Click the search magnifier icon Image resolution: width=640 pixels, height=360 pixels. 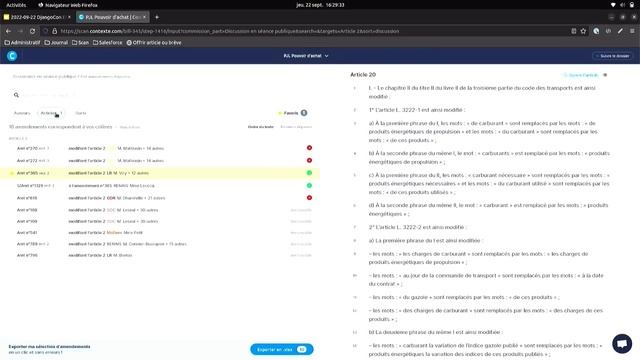pos(16,95)
